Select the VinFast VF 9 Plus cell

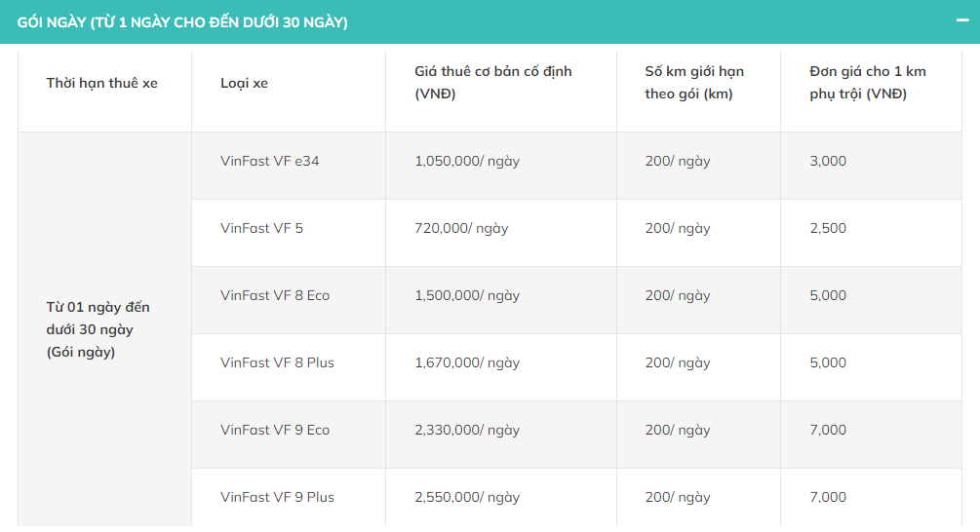coord(277,497)
